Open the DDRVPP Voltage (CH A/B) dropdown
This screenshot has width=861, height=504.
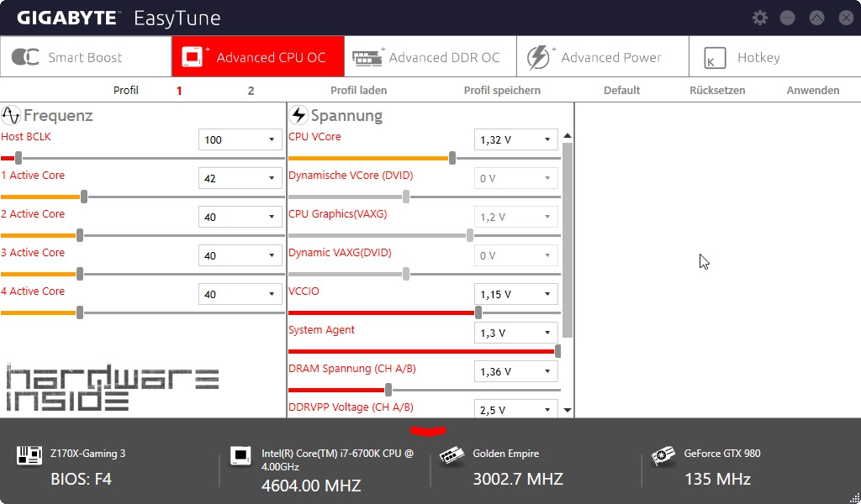[x=515, y=409]
